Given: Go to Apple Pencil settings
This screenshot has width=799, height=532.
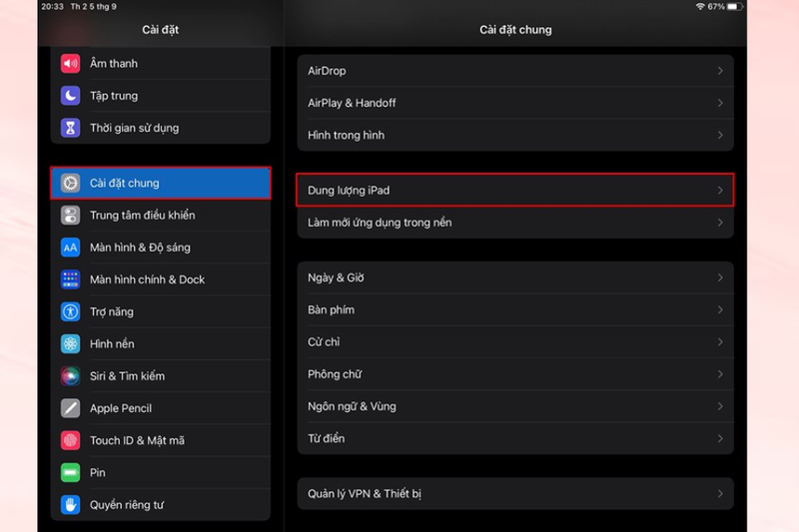Looking at the screenshot, I should click(x=161, y=408).
